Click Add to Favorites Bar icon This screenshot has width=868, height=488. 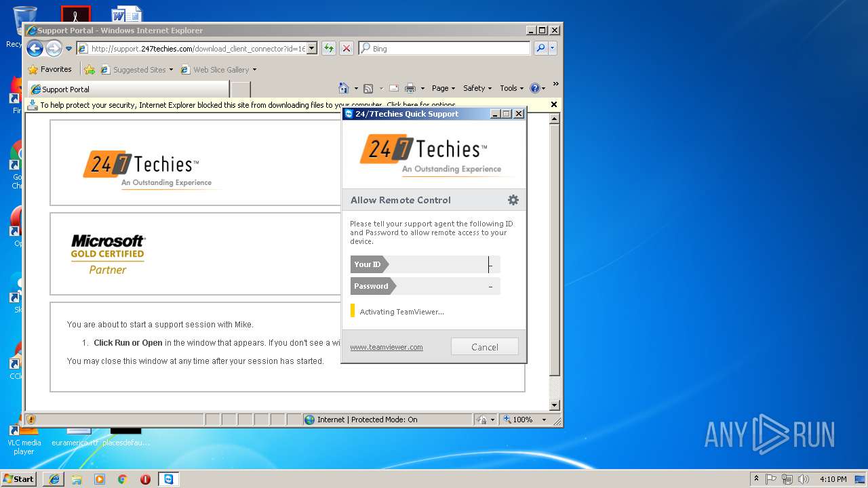[x=90, y=69]
